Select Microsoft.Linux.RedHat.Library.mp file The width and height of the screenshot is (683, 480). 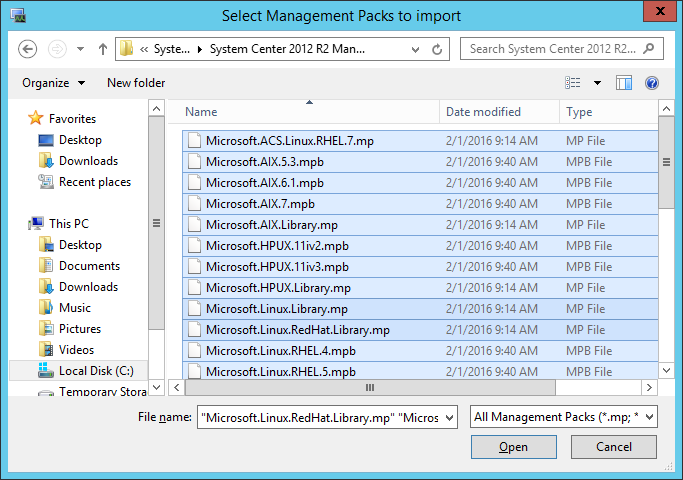click(x=420, y=330)
